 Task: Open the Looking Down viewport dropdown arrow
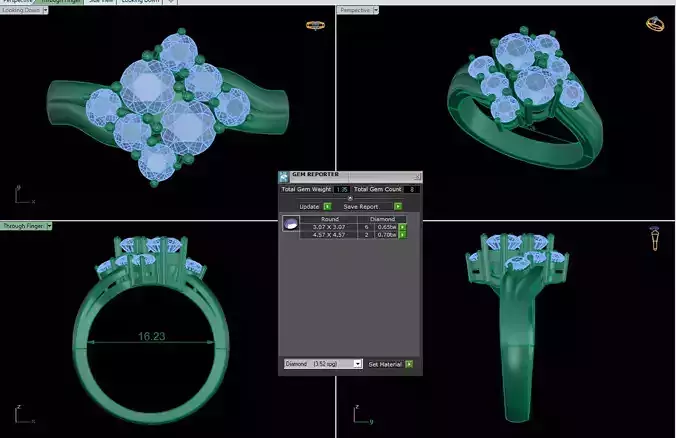(x=45, y=10)
